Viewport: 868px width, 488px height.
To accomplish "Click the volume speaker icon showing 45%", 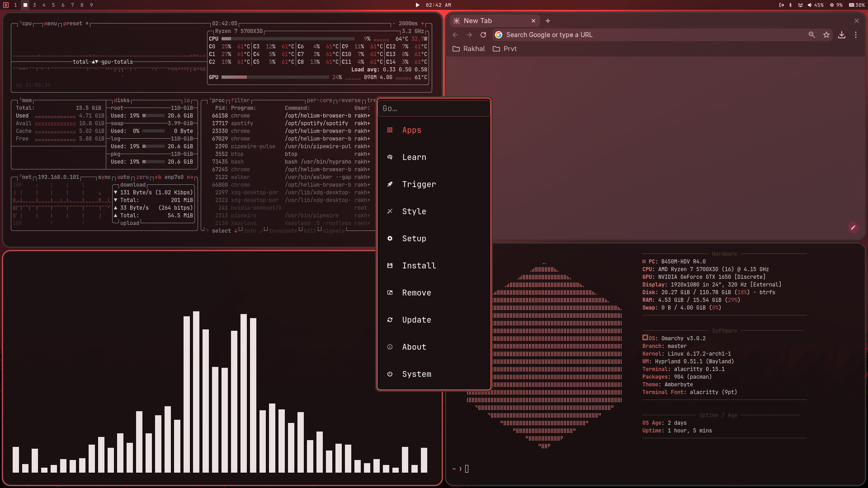I will pos(810,5).
